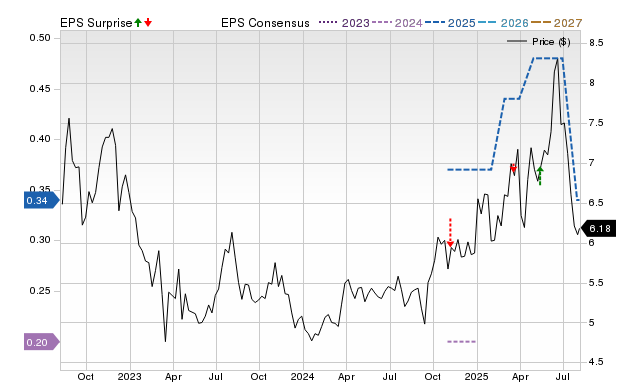
Task: Click the small red down arrow near March 2025
Action: [513, 168]
